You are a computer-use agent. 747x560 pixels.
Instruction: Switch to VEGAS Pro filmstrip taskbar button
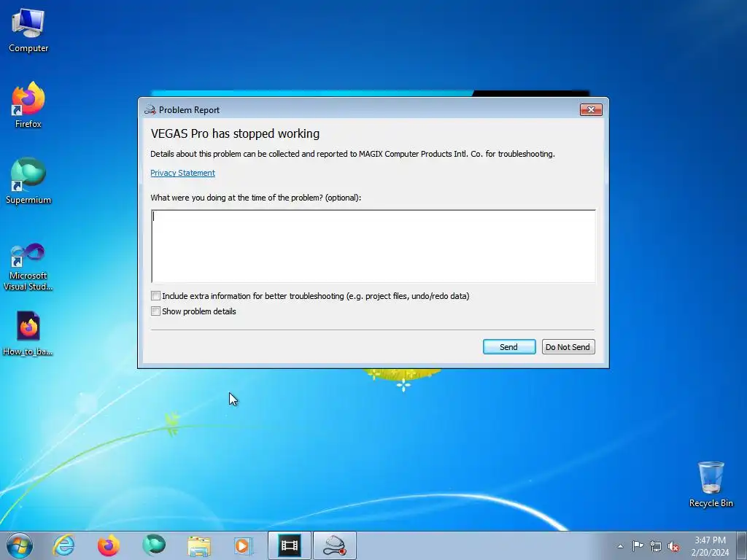[289, 545]
